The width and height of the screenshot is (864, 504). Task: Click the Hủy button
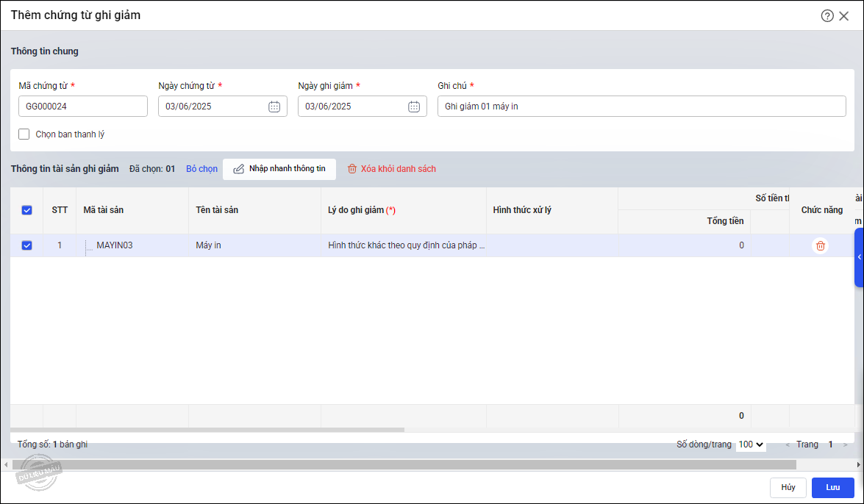788,488
